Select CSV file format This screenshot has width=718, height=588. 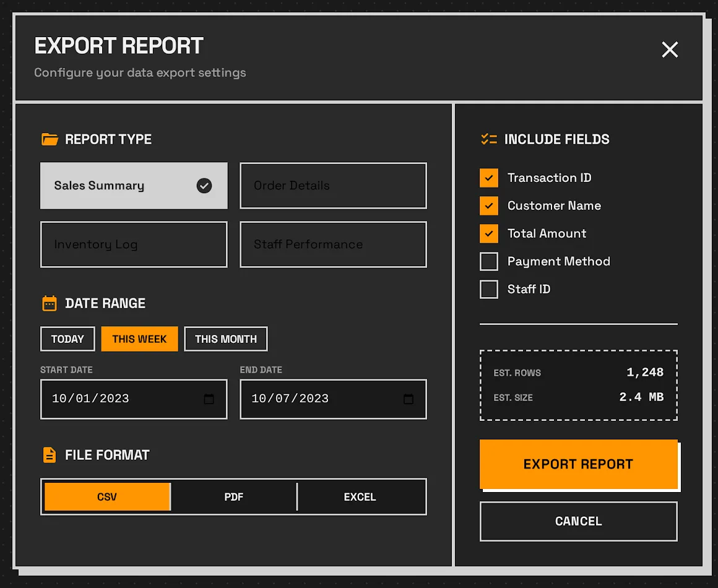click(x=107, y=497)
